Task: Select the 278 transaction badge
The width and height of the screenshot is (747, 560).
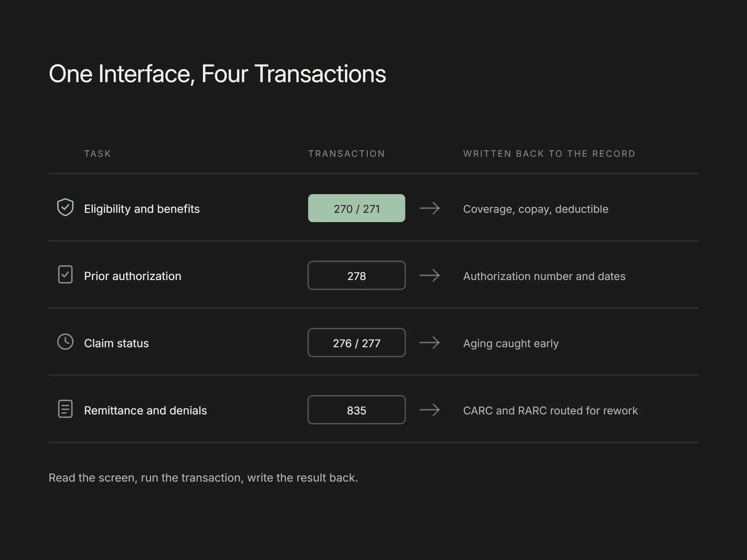Action: pos(357,275)
